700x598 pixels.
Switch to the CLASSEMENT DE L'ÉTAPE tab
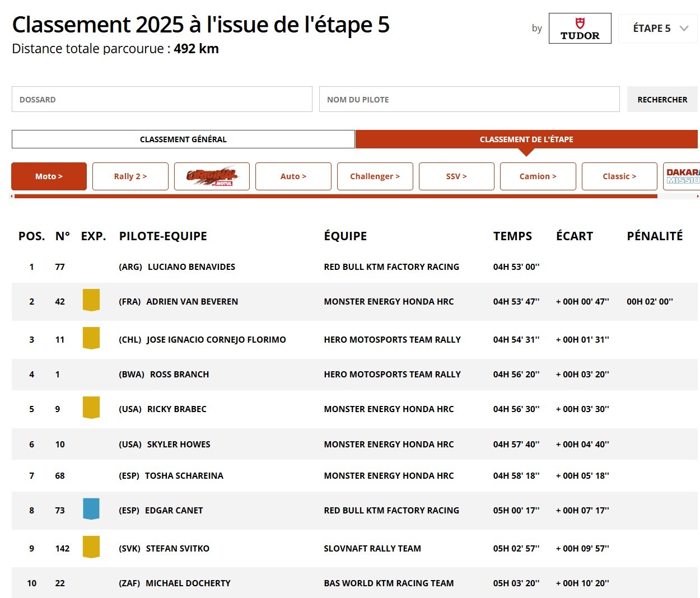[x=526, y=139]
